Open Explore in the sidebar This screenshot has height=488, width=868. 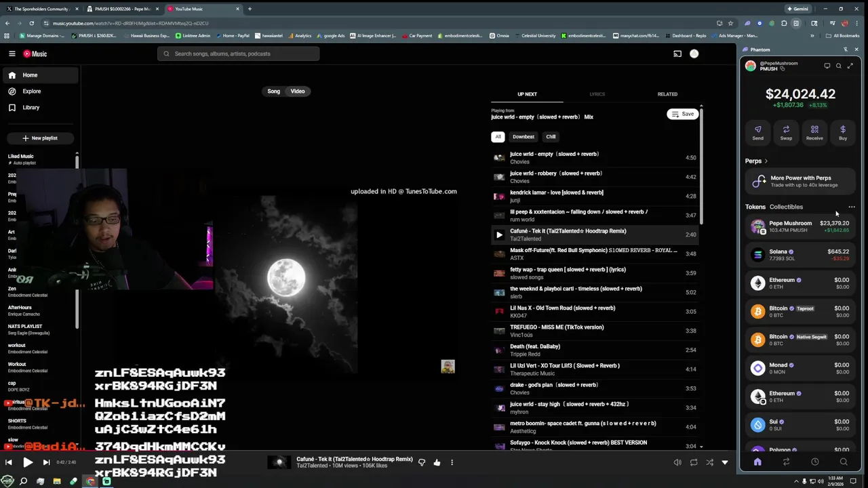coord(41,91)
